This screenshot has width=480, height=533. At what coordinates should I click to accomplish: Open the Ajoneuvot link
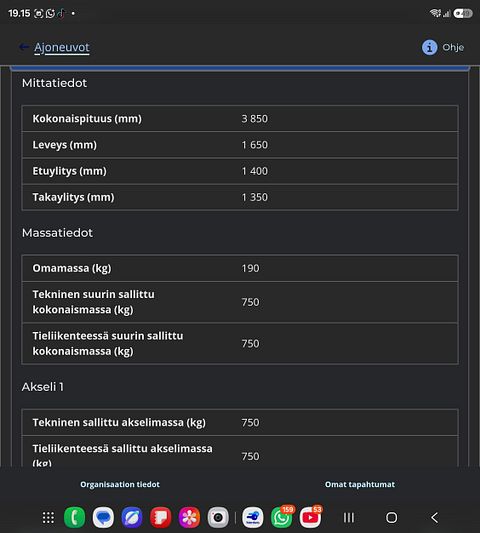pyautogui.click(x=62, y=48)
